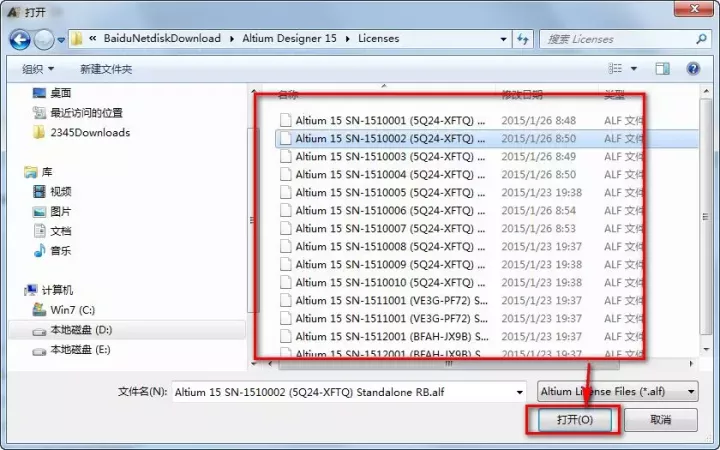This screenshot has width=720, height=450.
Task: Open the view options dropdown arrow
Action: tap(634, 69)
